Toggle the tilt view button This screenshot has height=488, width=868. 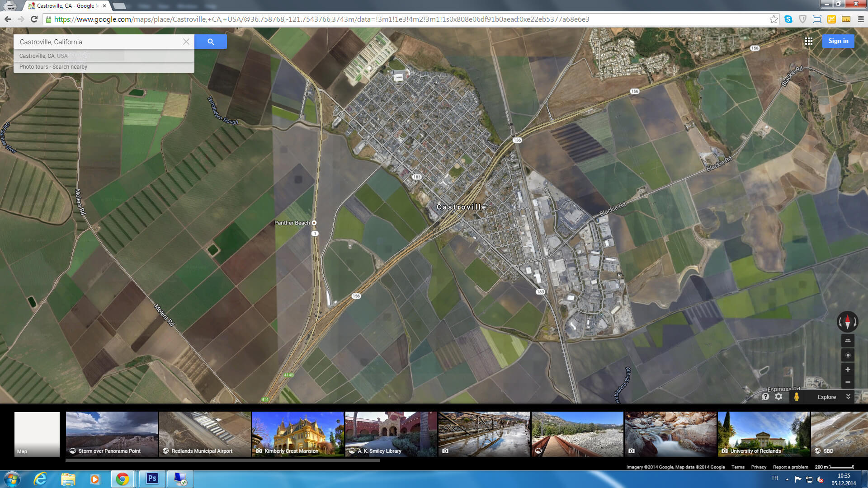point(848,341)
